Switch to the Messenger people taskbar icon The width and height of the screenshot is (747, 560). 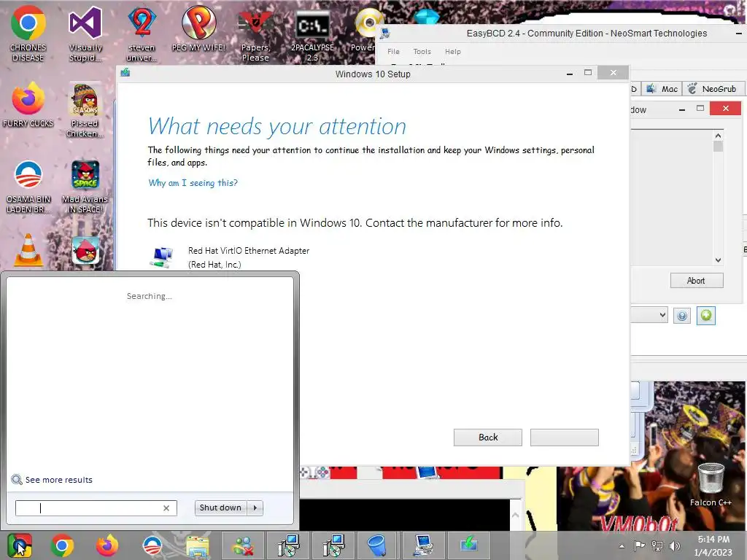(244, 545)
